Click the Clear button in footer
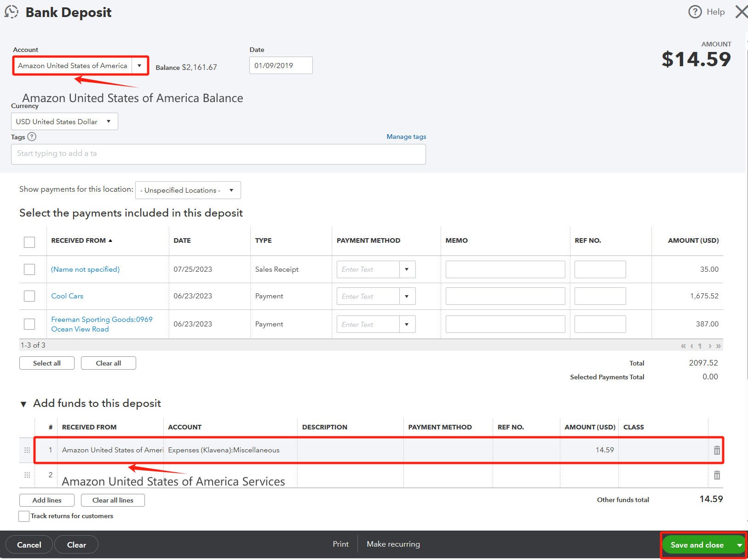The height and width of the screenshot is (560, 748). coord(76,545)
